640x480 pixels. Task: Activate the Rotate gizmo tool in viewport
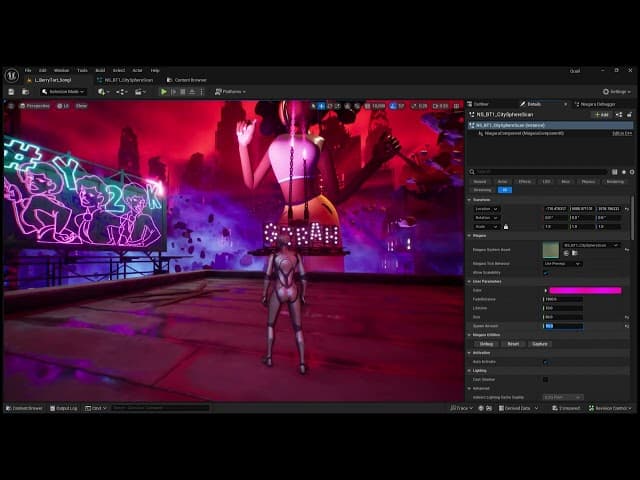click(330, 106)
